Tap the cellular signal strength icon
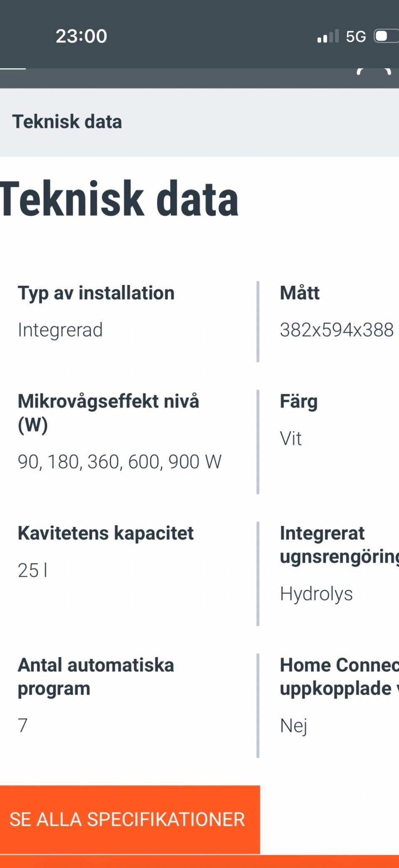 click(x=328, y=37)
